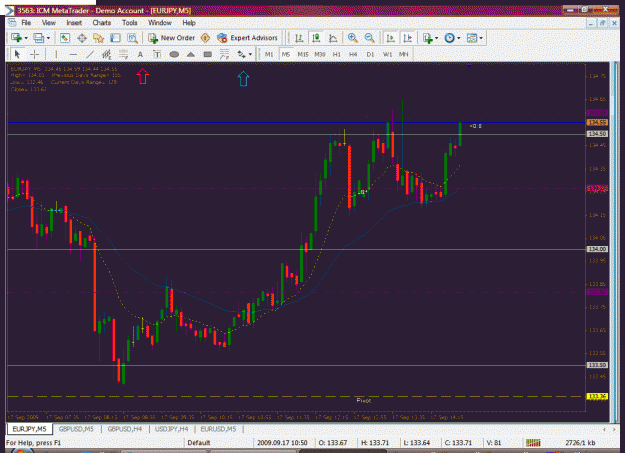Switch timeframe to D1
This screenshot has width=625, height=453.
point(370,54)
